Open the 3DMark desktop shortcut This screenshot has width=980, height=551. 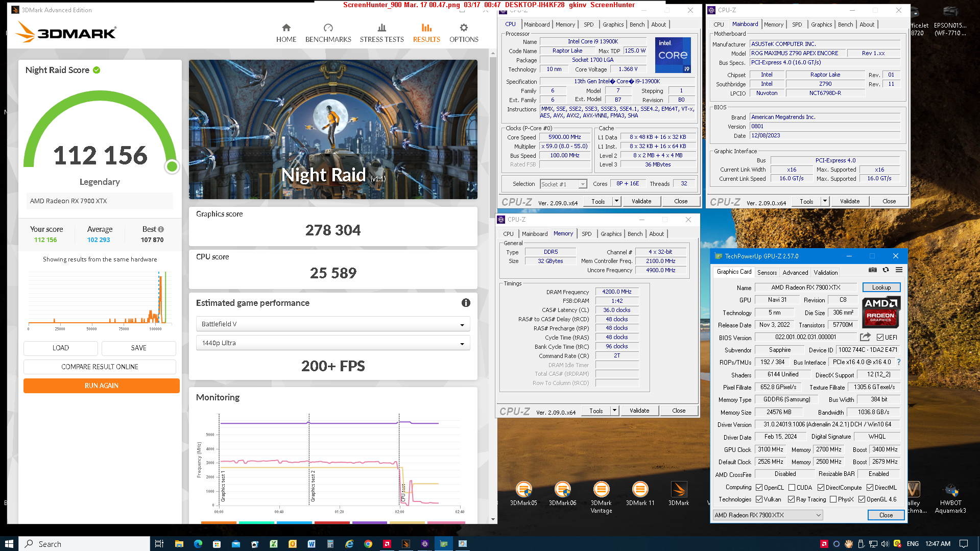679,494
